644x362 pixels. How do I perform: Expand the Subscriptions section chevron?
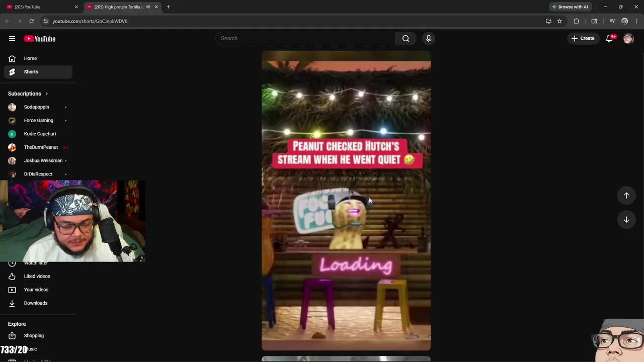pyautogui.click(x=46, y=94)
